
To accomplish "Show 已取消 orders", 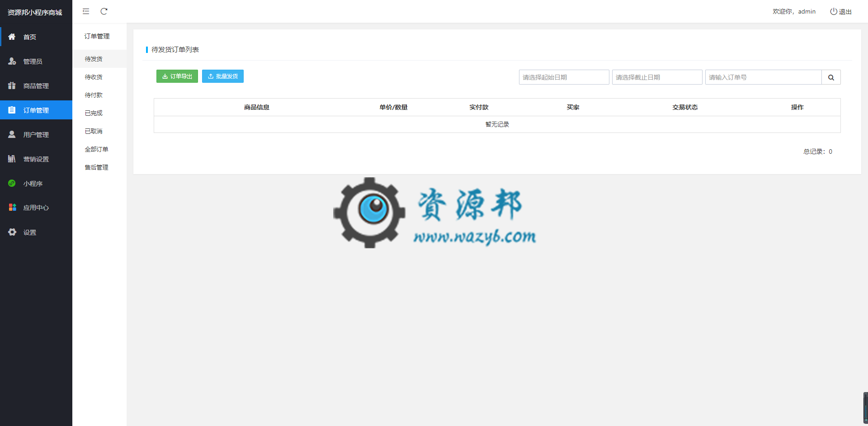I will click(x=99, y=131).
